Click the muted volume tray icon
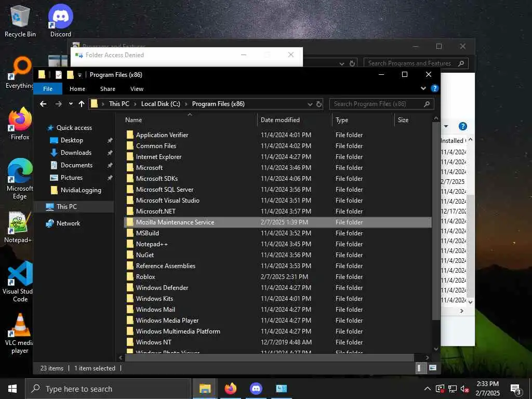The image size is (532, 399). click(x=464, y=389)
